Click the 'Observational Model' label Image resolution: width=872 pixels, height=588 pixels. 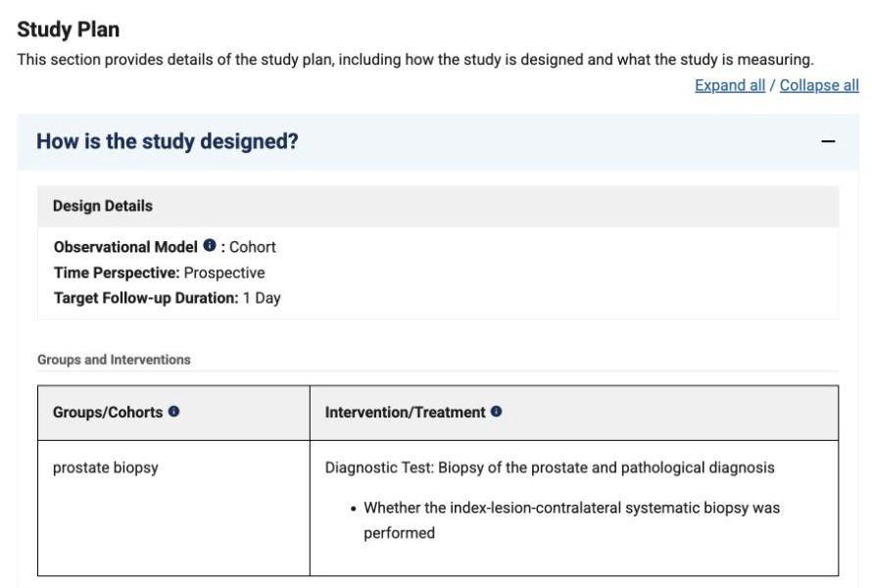[125, 247]
